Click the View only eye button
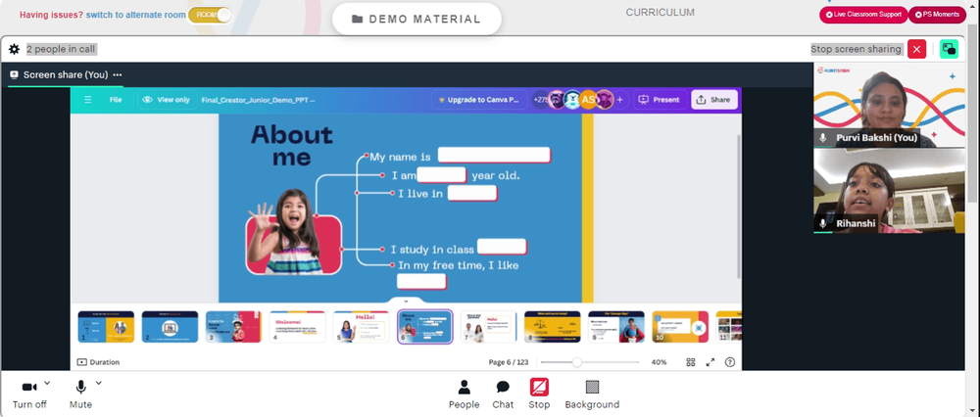The image size is (980, 417). (x=167, y=100)
